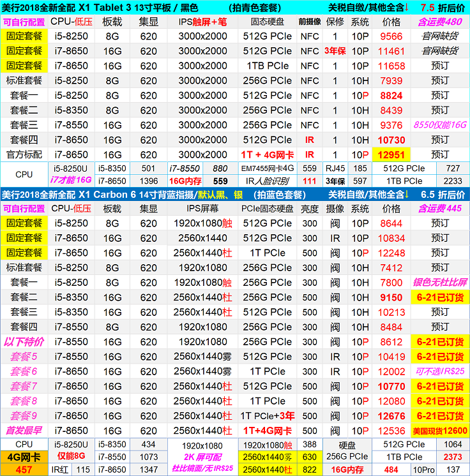Click the value 727
The width and height of the screenshot is (470, 476).
click(x=452, y=168)
